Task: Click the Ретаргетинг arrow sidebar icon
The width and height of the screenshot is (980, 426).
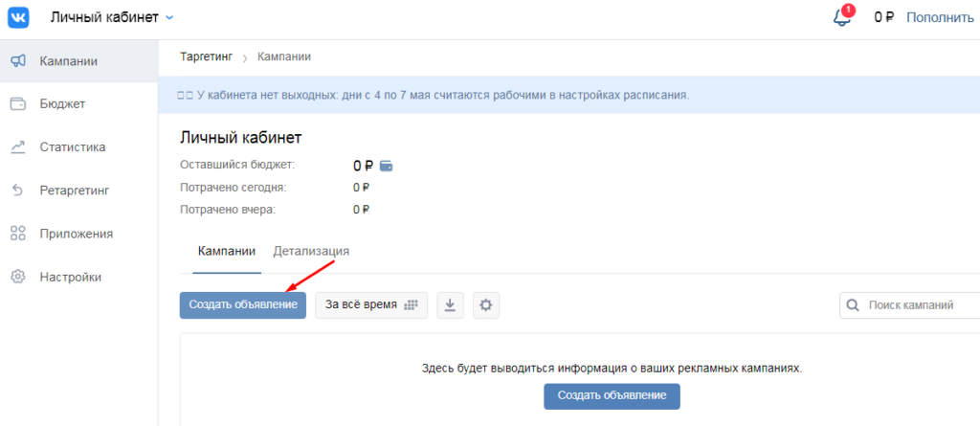Action: [17, 191]
